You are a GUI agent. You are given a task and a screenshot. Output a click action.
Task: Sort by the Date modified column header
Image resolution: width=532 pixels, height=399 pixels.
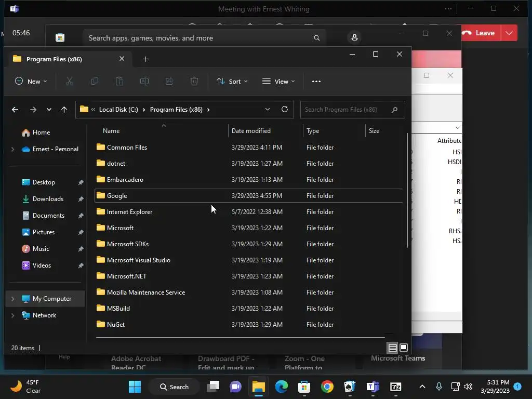(251, 131)
